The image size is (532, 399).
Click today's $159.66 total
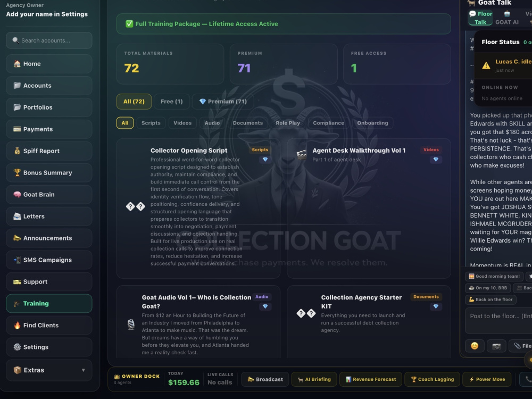click(x=184, y=383)
